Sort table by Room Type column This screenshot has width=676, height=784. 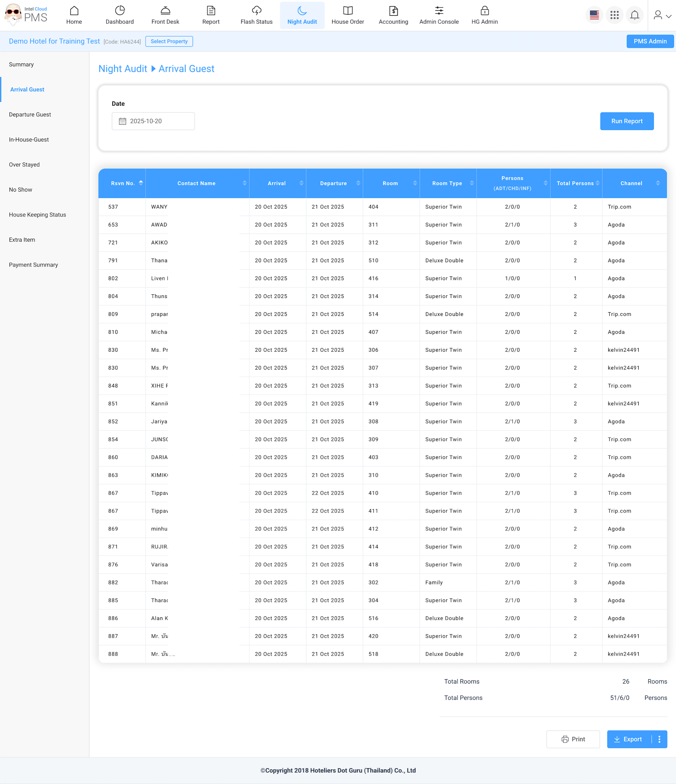coord(447,184)
